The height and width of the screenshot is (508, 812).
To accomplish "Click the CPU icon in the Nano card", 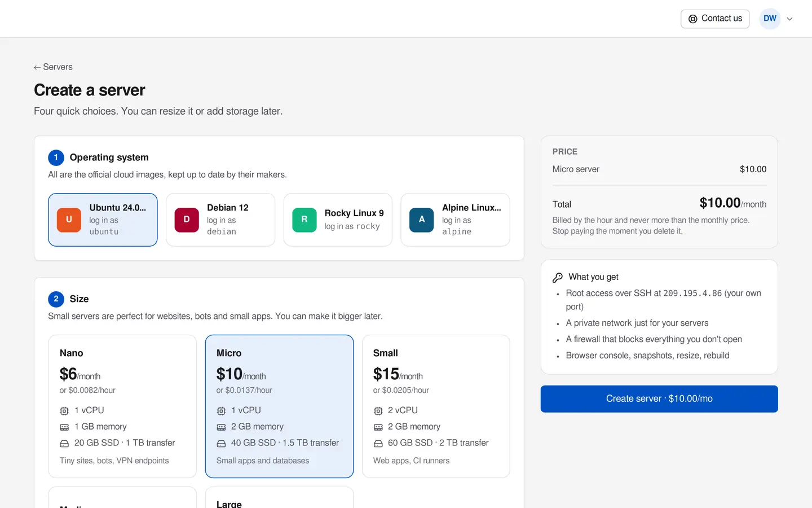I will coord(64,411).
